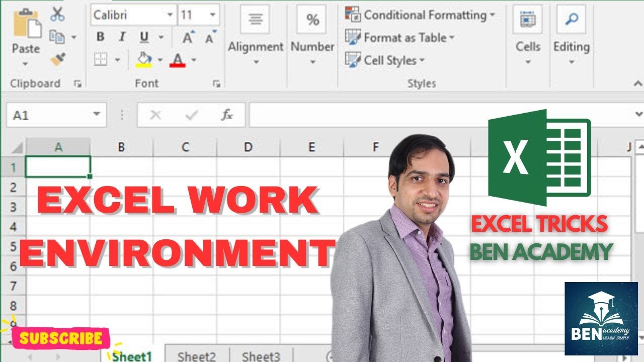
Task: Click the pink SUBSCRIBE button
Action: click(x=60, y=338)
